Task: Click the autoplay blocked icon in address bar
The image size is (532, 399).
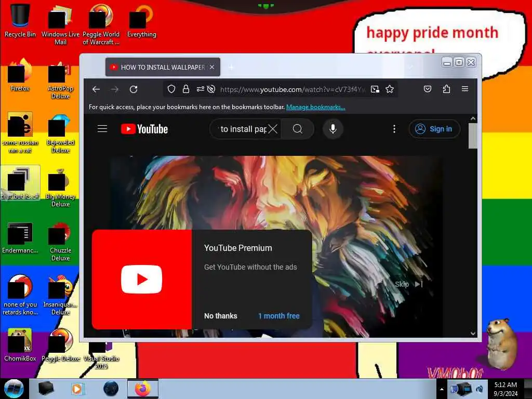Action: (211, 89)
